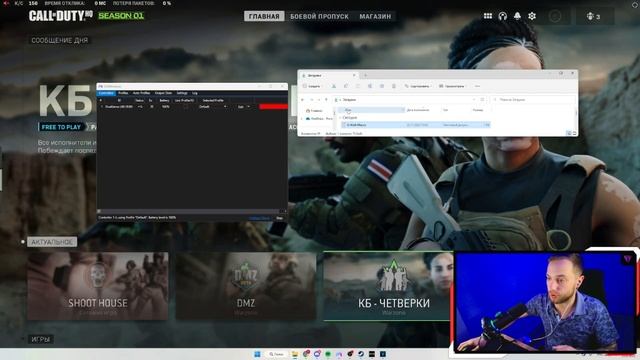This screenshot has width=640, height=360.
Task: Click the red lightbar color swatch
Action: tap(273, 107)
